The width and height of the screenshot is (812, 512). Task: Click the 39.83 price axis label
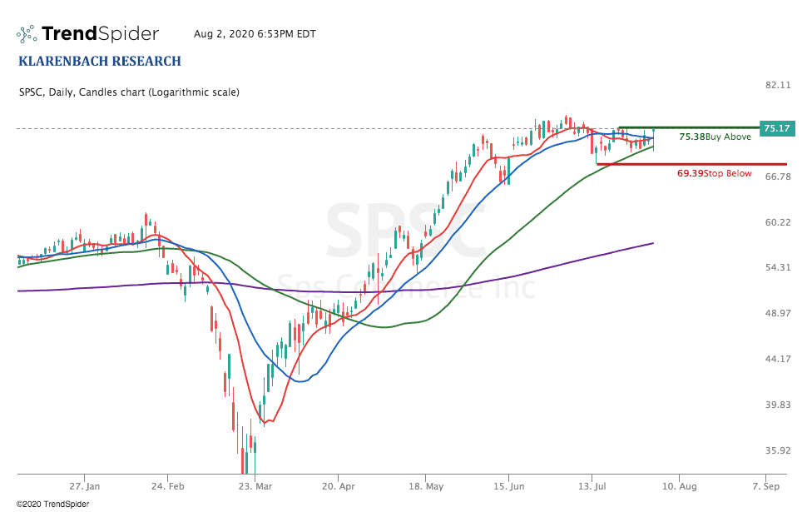[x=779, y=405]
